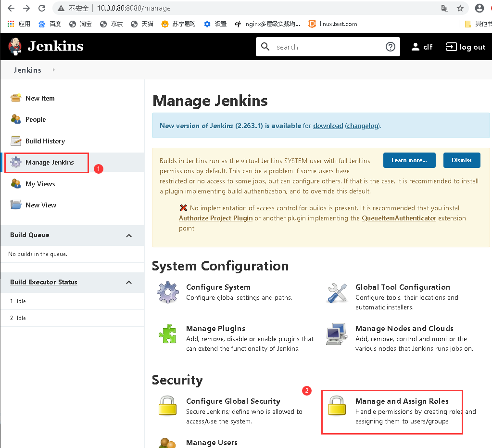Screen dimensions: 492x448
Task: Click the Jenkins breadcrumb link
Action: [27, 70]
